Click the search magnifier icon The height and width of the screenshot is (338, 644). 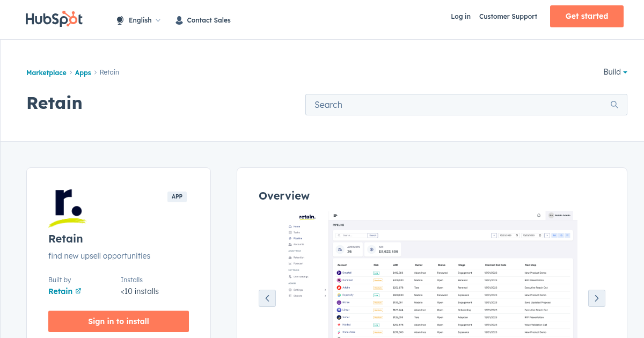tap(614, 105)
